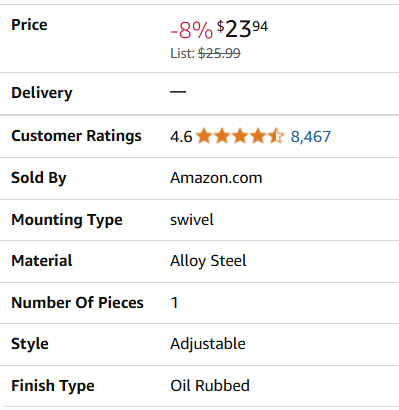Click the Adjustable style value

tap(208, 344)
